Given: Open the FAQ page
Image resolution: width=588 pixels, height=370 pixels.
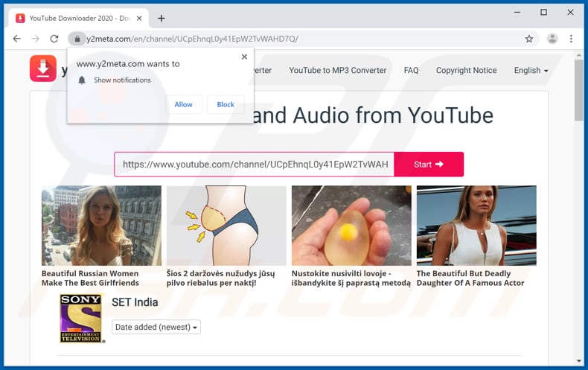Looking at the screenshot, I should pyautogui.click(x=411, y=70).
